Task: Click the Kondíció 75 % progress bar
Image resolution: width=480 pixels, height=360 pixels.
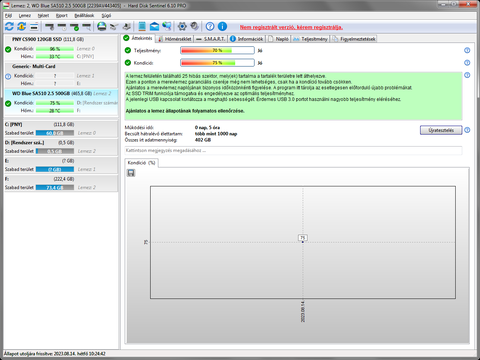Action: pos(217,63)
